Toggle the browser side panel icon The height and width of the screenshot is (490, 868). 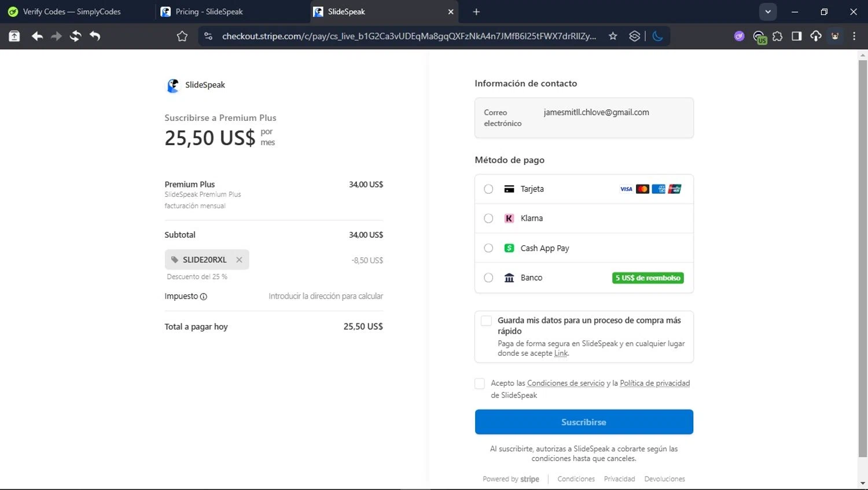[x=796, y=36]
